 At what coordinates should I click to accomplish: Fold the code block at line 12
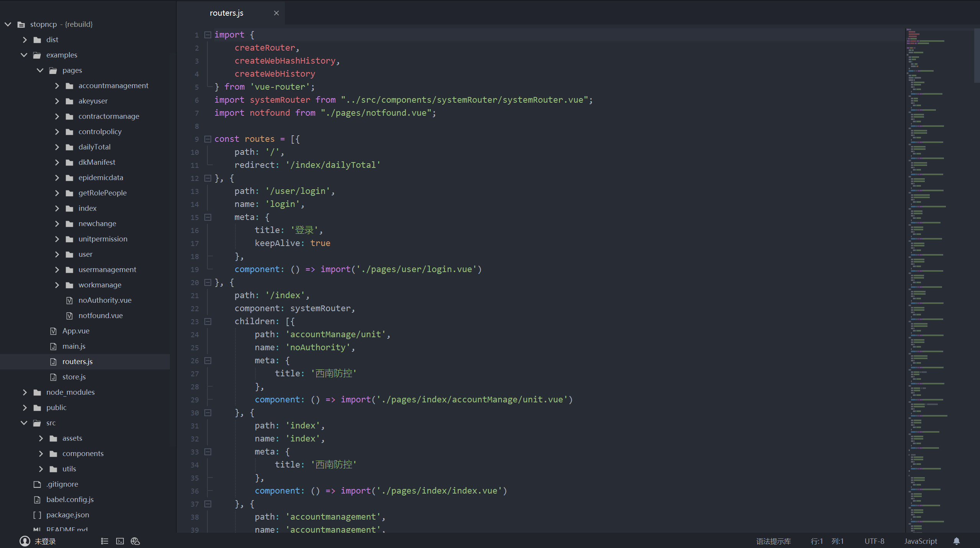(208, 178)
